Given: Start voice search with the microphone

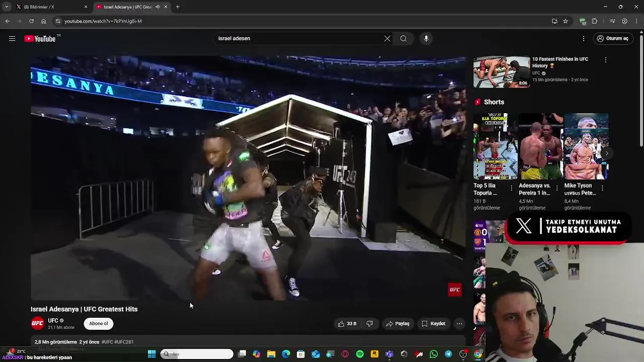Looking at the screenshot, I should coord(426,39).
